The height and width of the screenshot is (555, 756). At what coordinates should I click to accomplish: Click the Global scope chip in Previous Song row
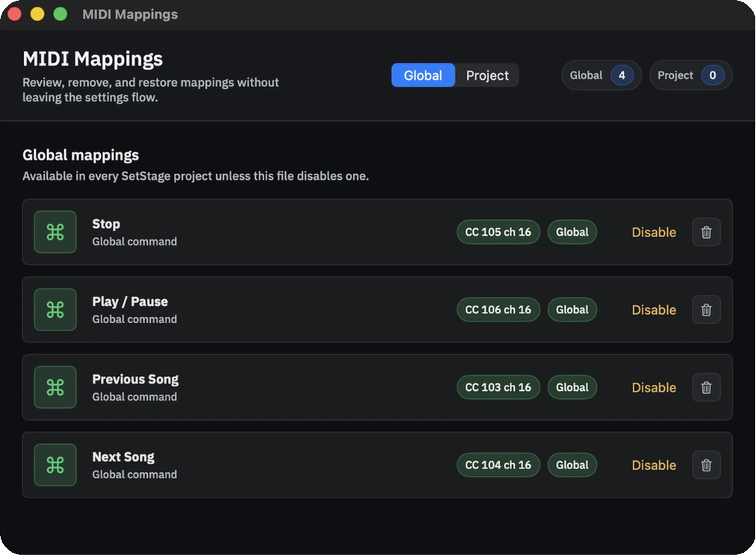pyautogui.click(x=572, y=387)
